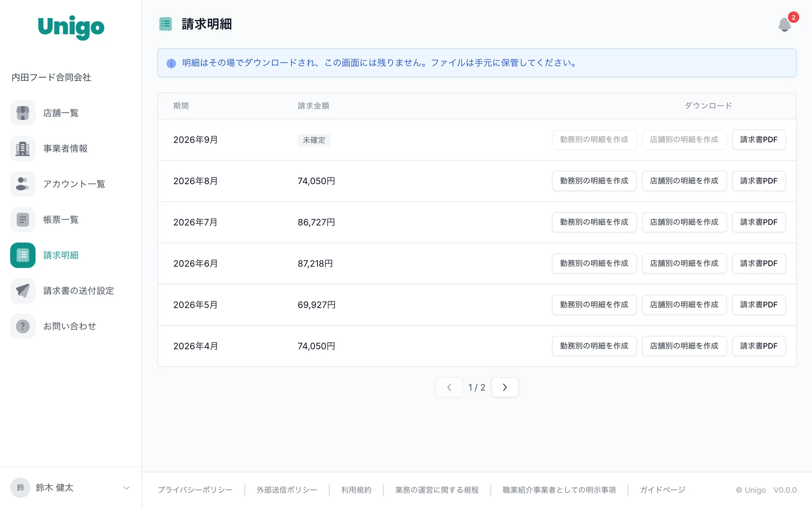Click the 2026年4月 period cell
Image resolution: width=812 pixels, height=508 pixels.
[195, 346]
